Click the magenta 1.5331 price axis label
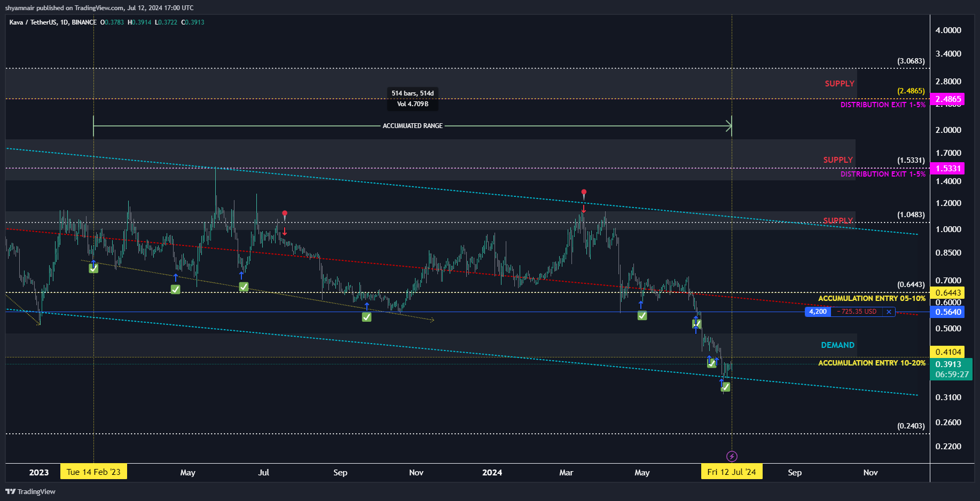This screenshot has width=980, height=501. click(947, 168)
